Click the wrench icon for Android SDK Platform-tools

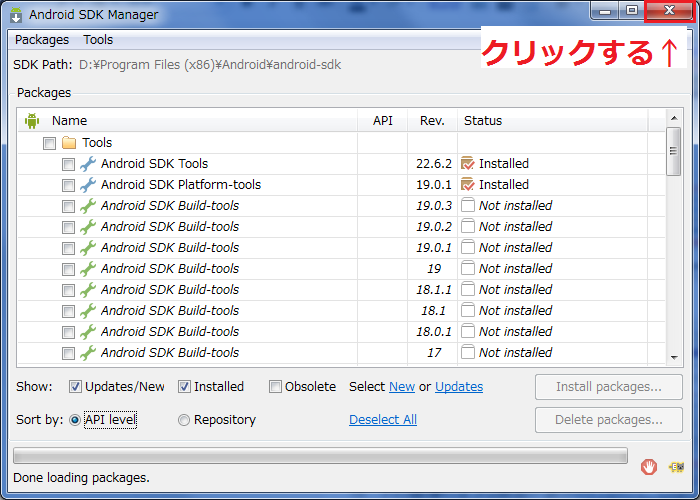pos(88,185)
